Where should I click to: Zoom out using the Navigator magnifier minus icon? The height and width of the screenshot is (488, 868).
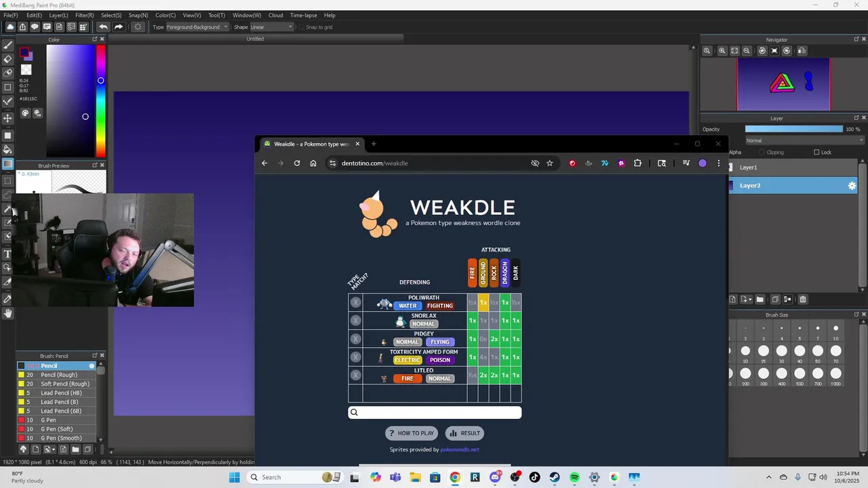(x=747, y=51)
